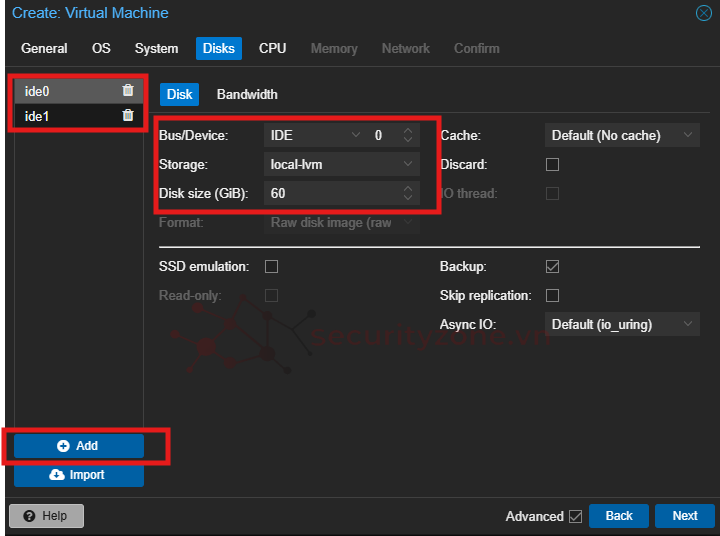Screen dimensions: 720x536
Task: Delete the ide1 disk with trash icon
Action: coord(128,115)
